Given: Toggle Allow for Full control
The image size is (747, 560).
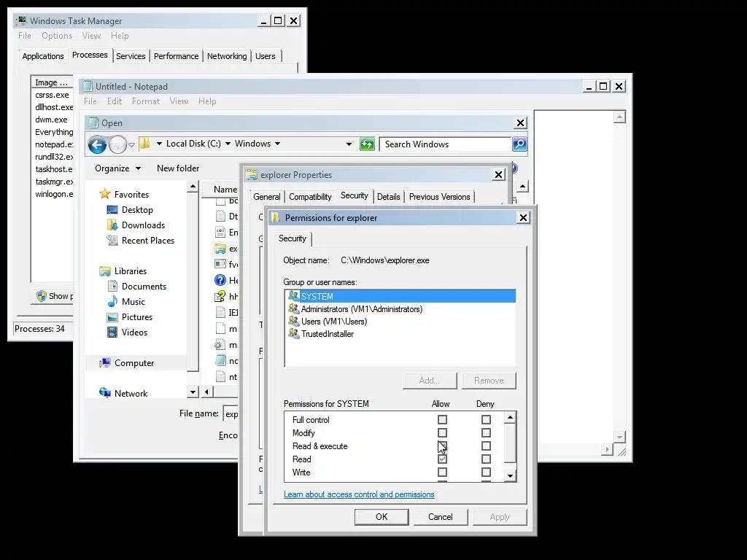Looking at the screenshot, I should 443,419.
